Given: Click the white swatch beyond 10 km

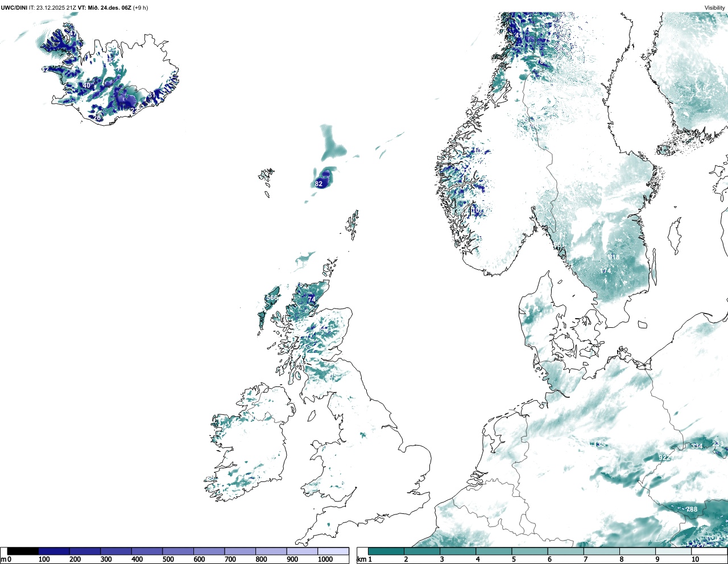Looking at the screenshot, I should 709,551.
